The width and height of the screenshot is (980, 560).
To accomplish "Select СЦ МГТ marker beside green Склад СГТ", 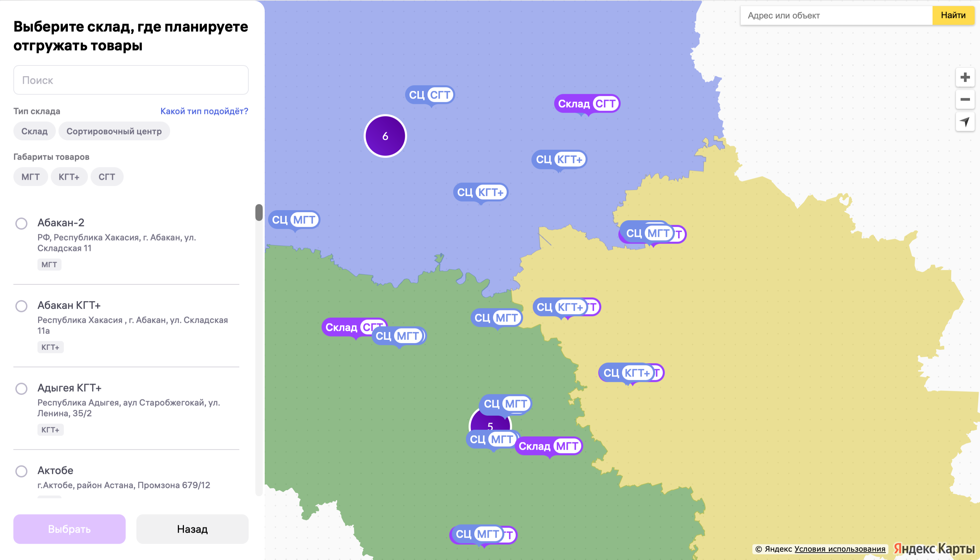I will [399, 336].
